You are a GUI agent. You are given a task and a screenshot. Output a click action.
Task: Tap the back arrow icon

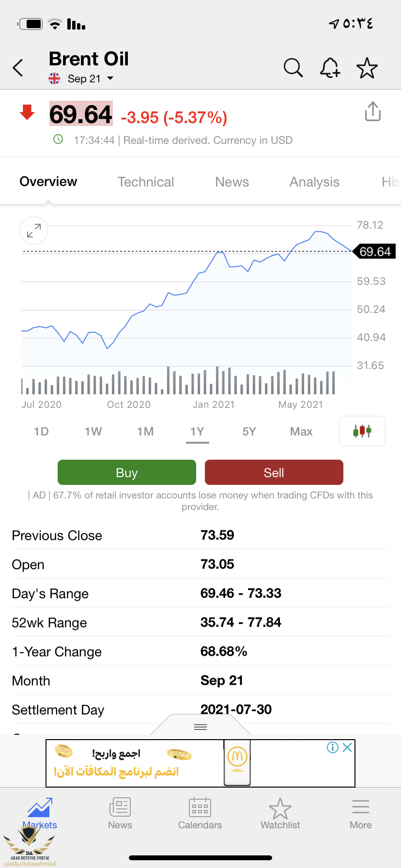18,68
